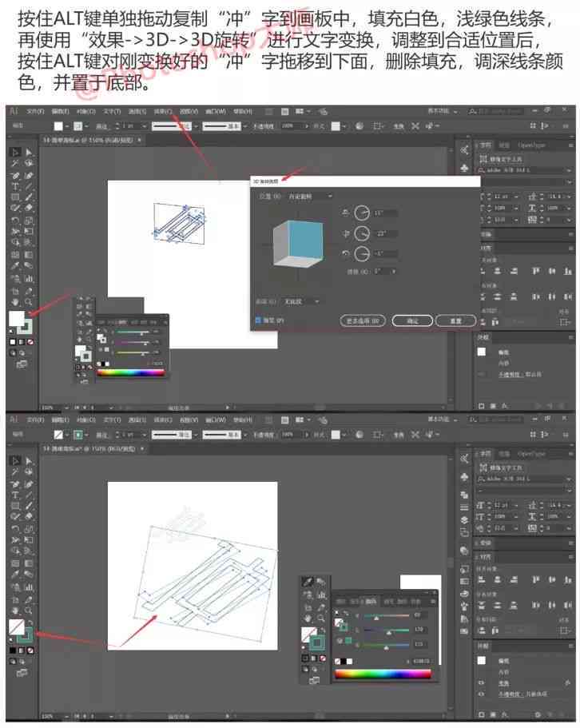Click the G slider in lower Color panel

[386, 631]
